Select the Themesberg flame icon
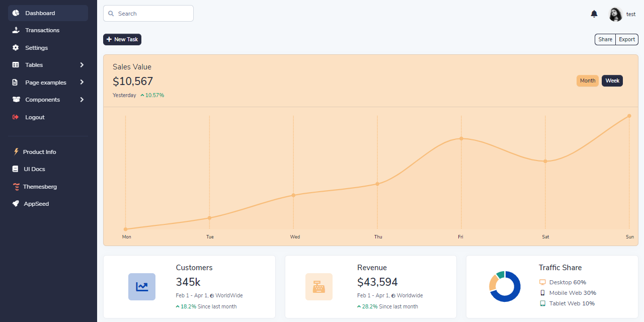The height and width of the screenshot is (322, 644). click(x=16, y=186)
